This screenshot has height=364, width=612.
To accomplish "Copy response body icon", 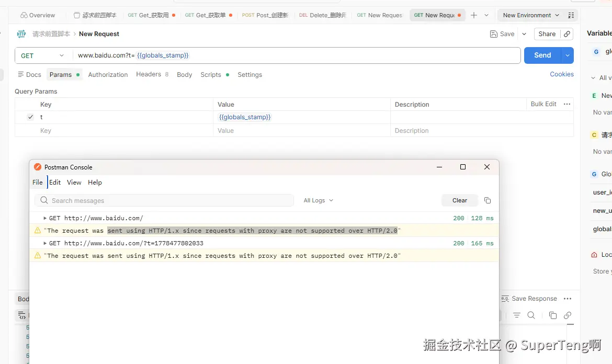I will [x=553, y=315].
